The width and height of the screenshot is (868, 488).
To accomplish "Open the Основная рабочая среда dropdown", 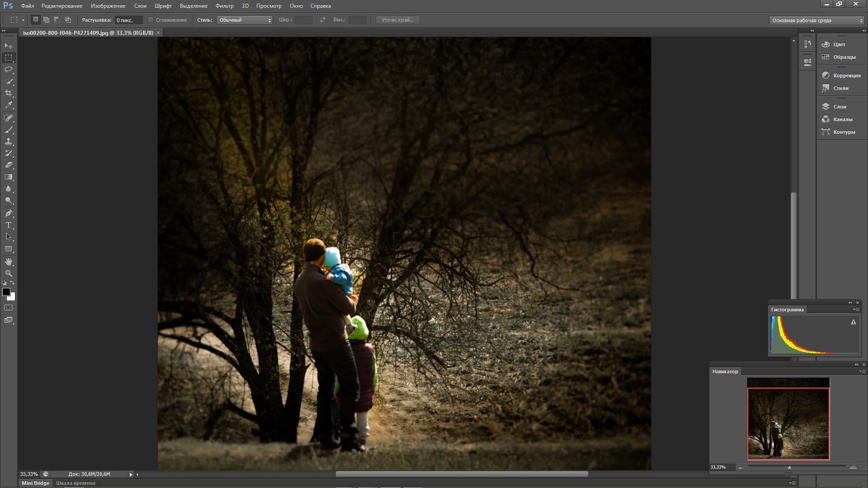I will (x=816, y=20).
